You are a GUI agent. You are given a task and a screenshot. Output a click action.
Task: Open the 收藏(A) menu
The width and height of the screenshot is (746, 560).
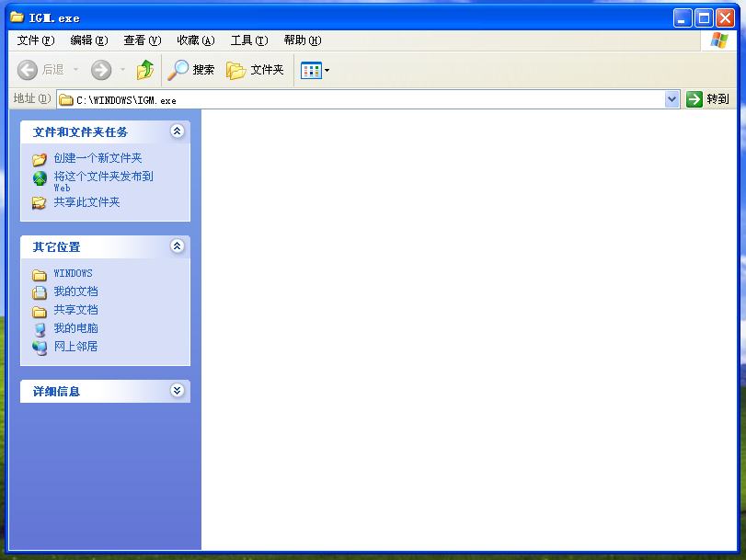point(196,40)
